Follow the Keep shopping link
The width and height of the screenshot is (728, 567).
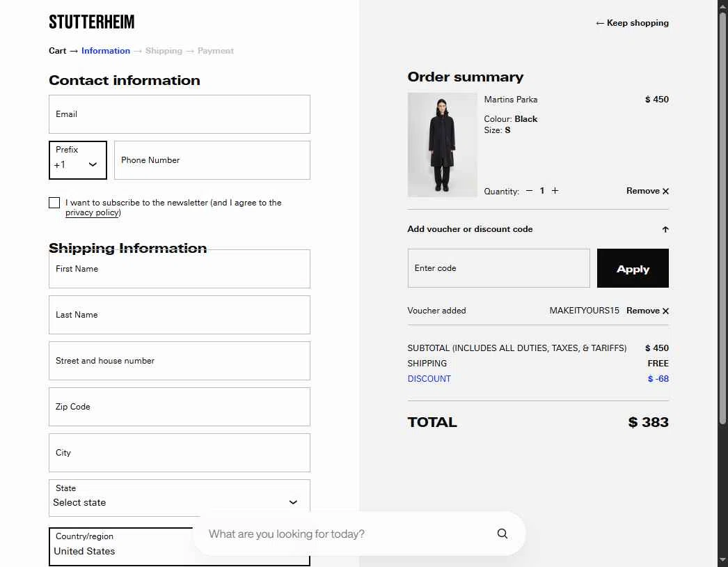click(632, 23)
